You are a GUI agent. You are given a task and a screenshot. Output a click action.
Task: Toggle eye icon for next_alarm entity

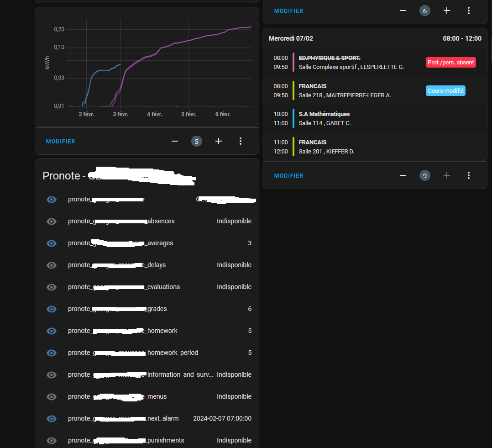pyautogui.click(x=52, y=419)
